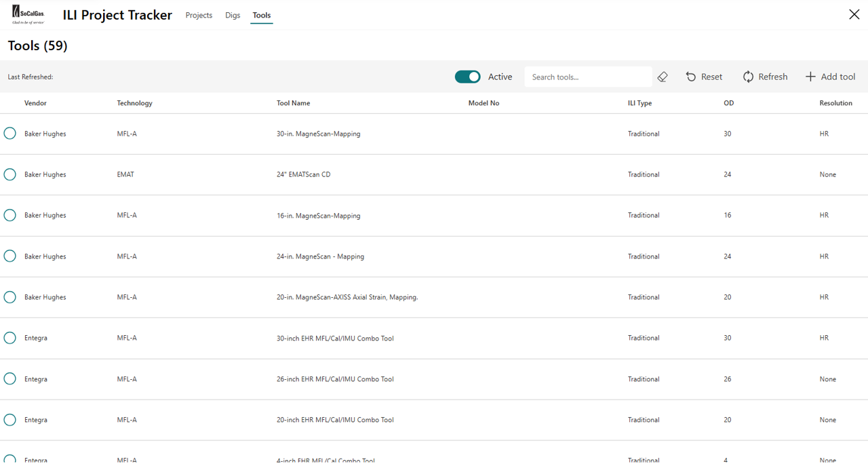The width and height of the screenshot is (868, 464).
Task: Click Traditional in the 16-in. MagneScan row
Action: pyautogui.click(x=644, y=215)
